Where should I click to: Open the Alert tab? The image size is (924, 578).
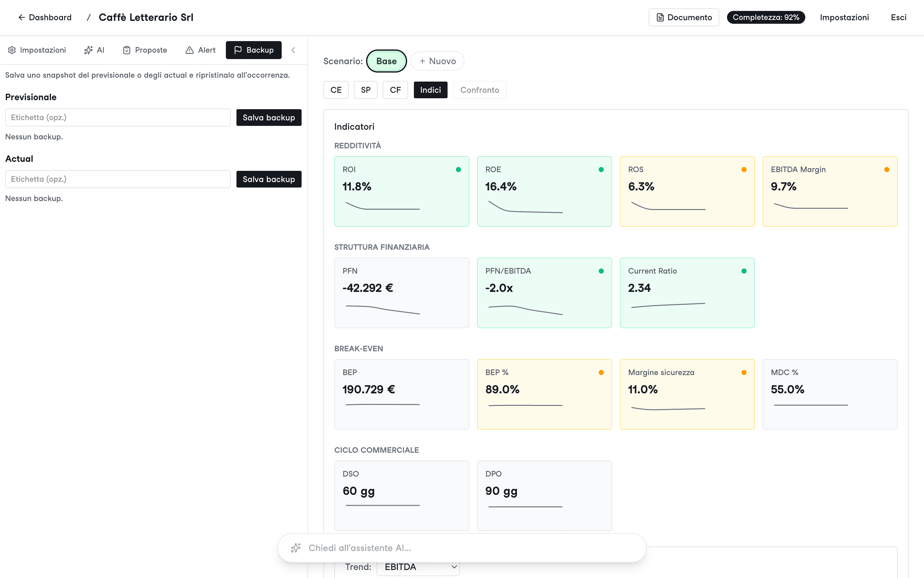(x=201, y=50)
